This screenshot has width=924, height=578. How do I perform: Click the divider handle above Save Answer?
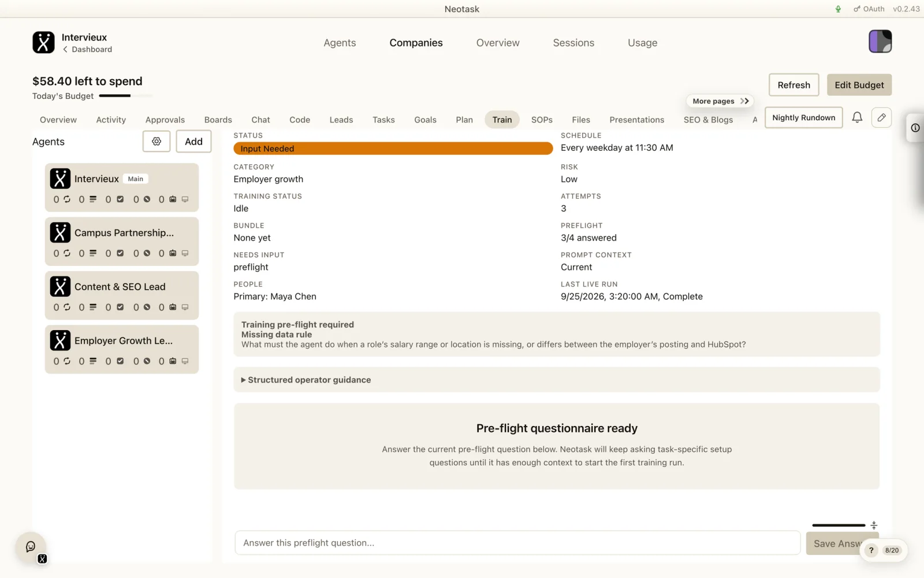(x=874, y=525)
